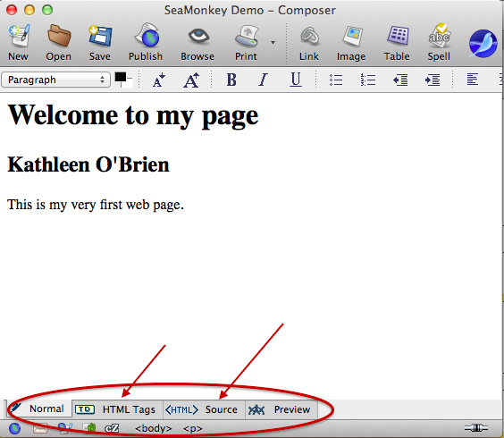Insert a Table from the toolbar
This screenshot has width=504, height=438.
click(398, 36)
